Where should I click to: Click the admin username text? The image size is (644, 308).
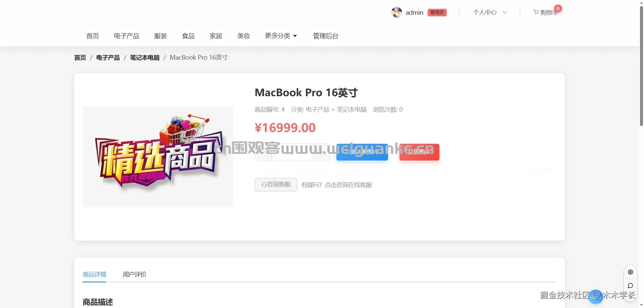click(x=415, y=12)
